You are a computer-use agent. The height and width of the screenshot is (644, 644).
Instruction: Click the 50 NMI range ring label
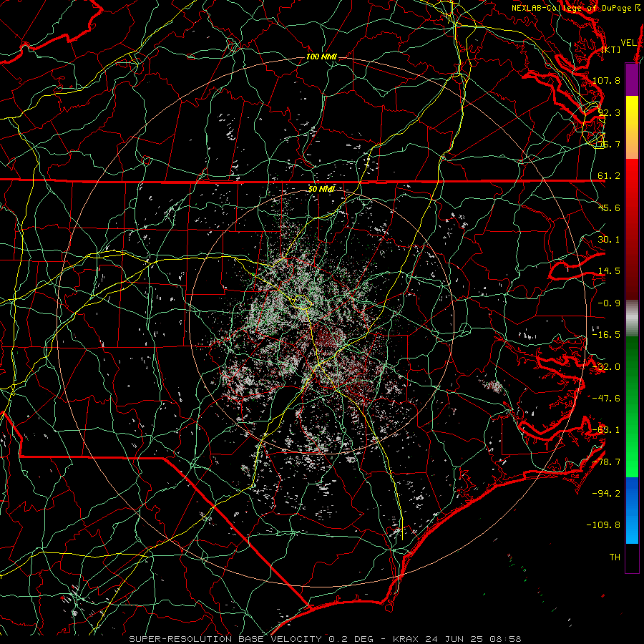pos(321,189)
